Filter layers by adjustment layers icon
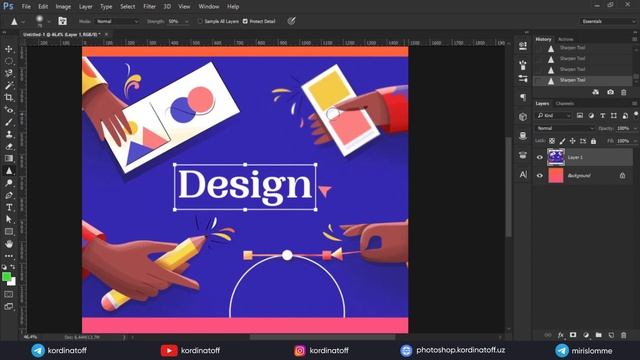This screenshot has height=360, width=640. [591, 116]
